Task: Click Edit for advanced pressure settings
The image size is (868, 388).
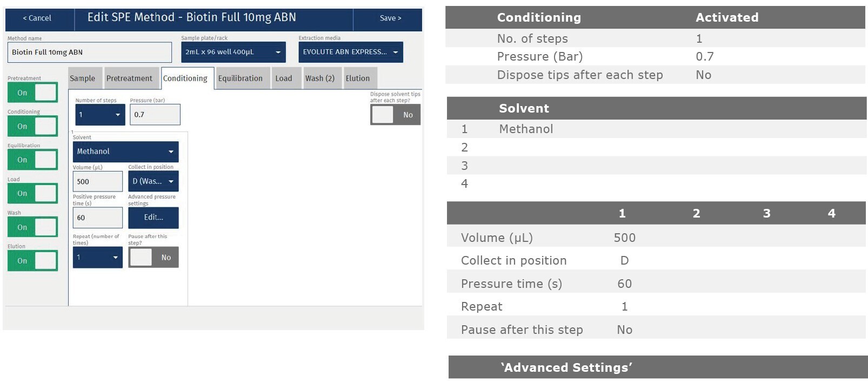Action: click(x=153, y=218)
